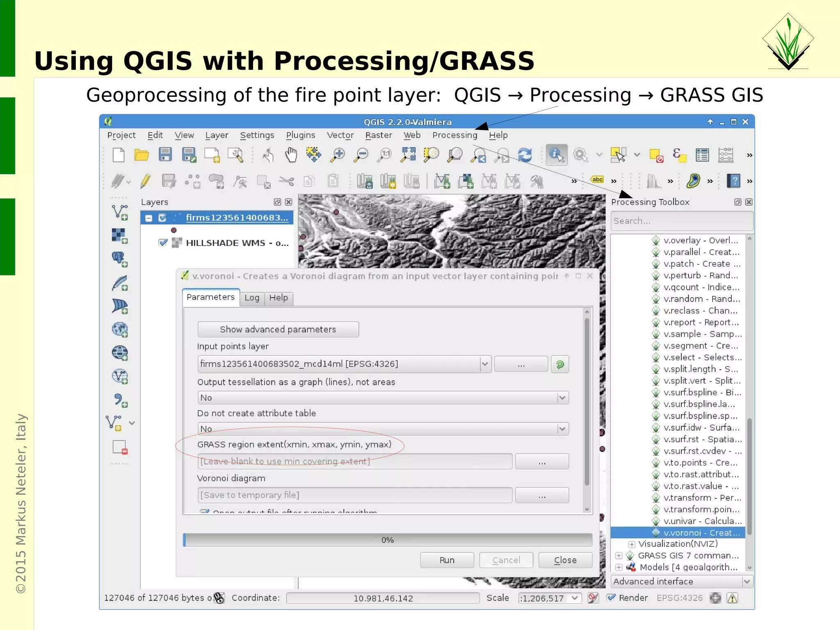The width and height of the screenshot is (840, 630).
Task: Click the CRS globe status icon
Action: point(715,598)
